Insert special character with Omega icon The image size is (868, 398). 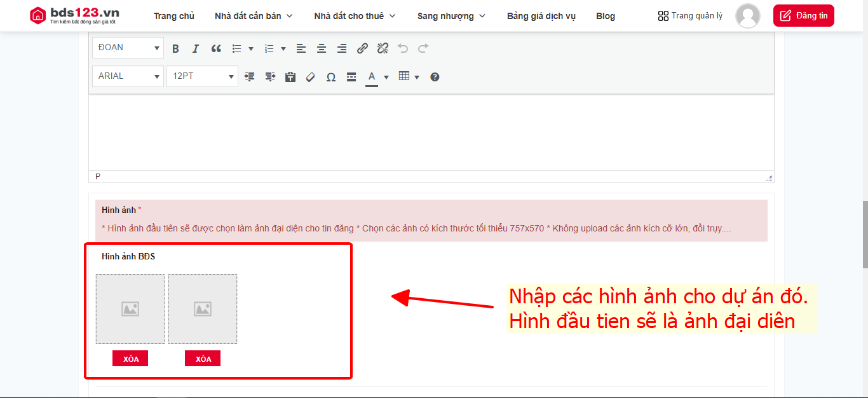point(331,77)
